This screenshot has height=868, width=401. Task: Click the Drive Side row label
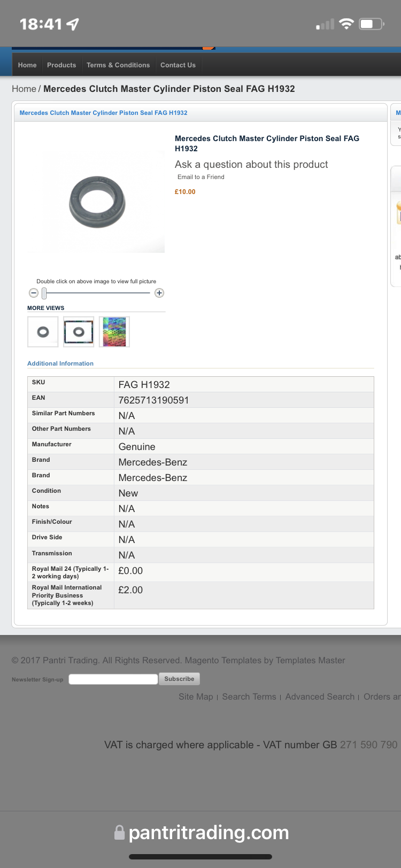tap(47, 537)
